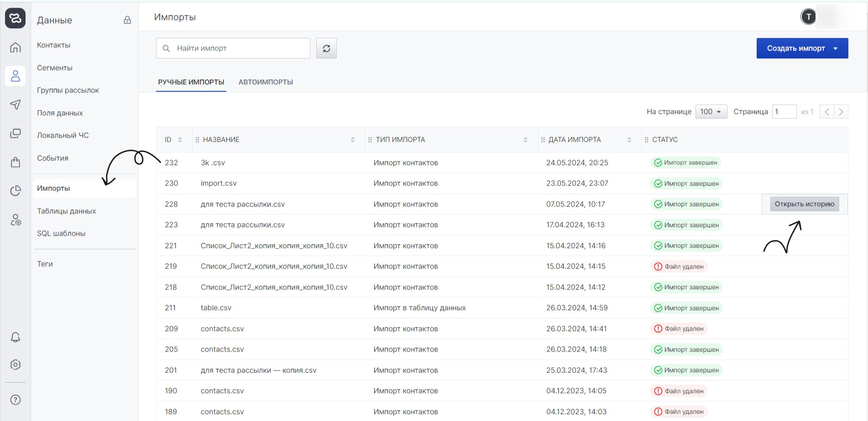Click contacts.csv in row 205
Screen dimensions: 868x421
tap(222, 349)
